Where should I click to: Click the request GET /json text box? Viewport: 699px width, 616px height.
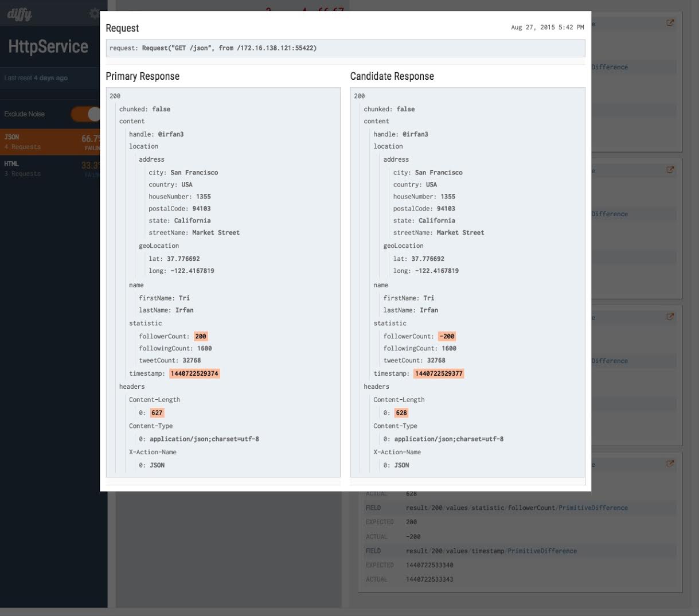(x=345, y=48)
